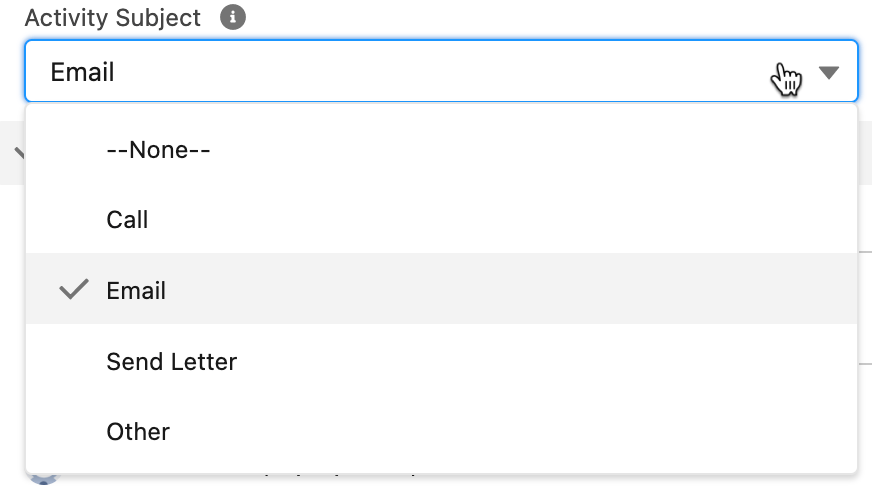Set the activity subject to Call
This screenshot has height=492, width=872.
pyautogui.click(x=127, y=219)
